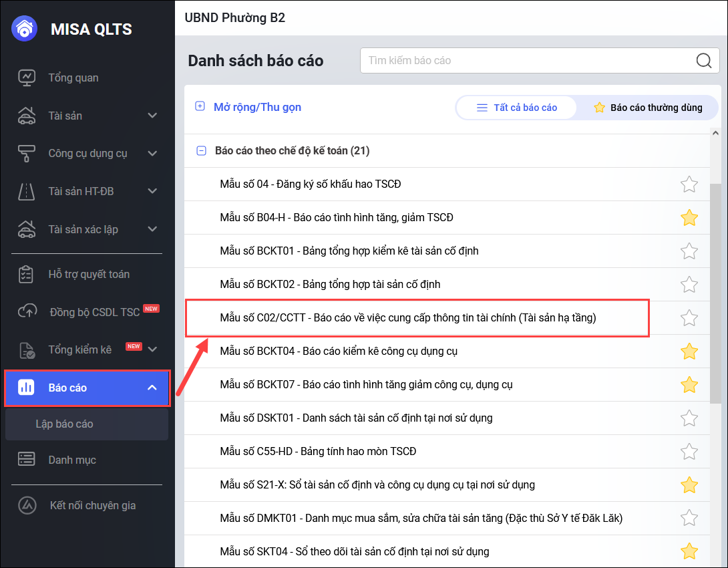Open the Tổng quan dashboard icon
Screen dimensions: 728x568
(x=27, y=78)
